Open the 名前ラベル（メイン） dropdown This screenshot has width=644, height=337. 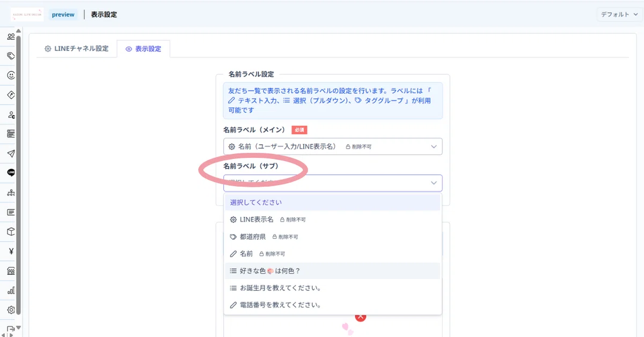click(333, 146)
